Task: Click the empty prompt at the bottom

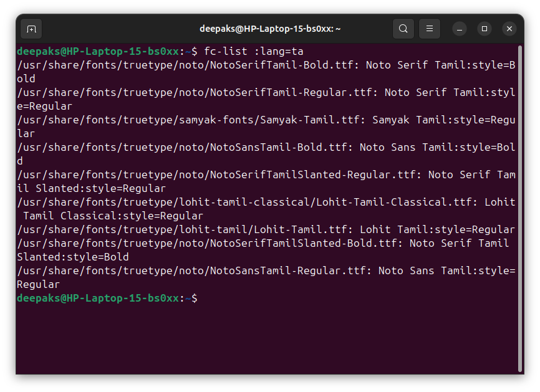Action: pyautogui.click(x=107, y=298)
